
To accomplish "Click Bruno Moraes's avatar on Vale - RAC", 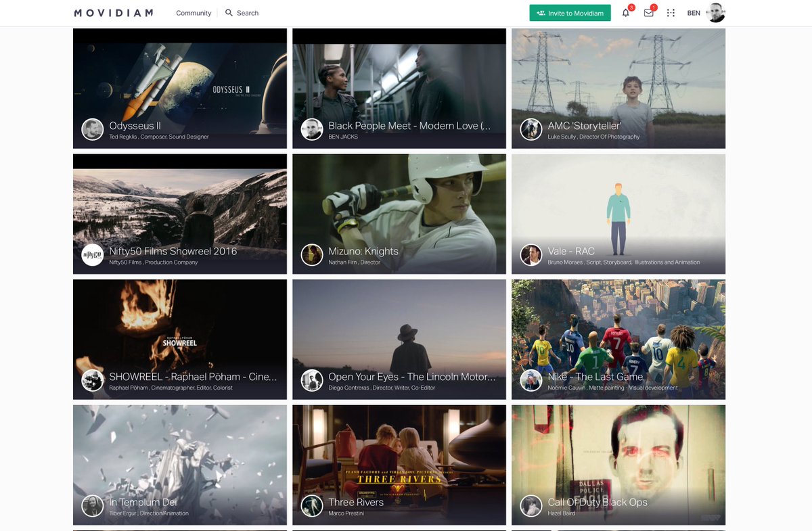I will tap(531, 255).
